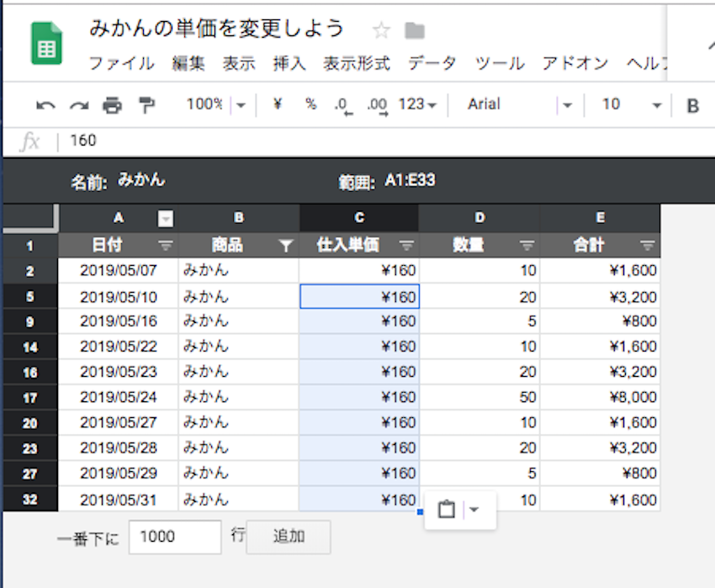Screen dimensions: 715x588
Task: Expand the font size dropdown
Action: (655, 105)
